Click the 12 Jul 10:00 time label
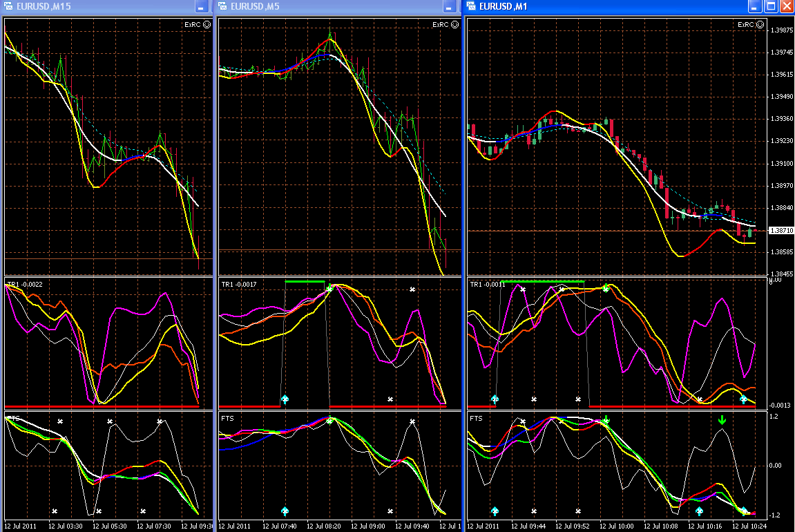The width and height of the screenshot is (795, 532). point(617,526)
